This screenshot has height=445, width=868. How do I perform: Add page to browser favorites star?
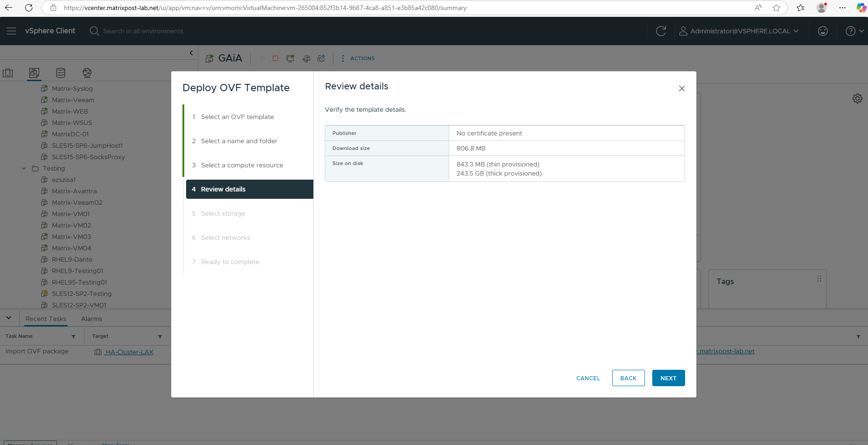[776, 8]
